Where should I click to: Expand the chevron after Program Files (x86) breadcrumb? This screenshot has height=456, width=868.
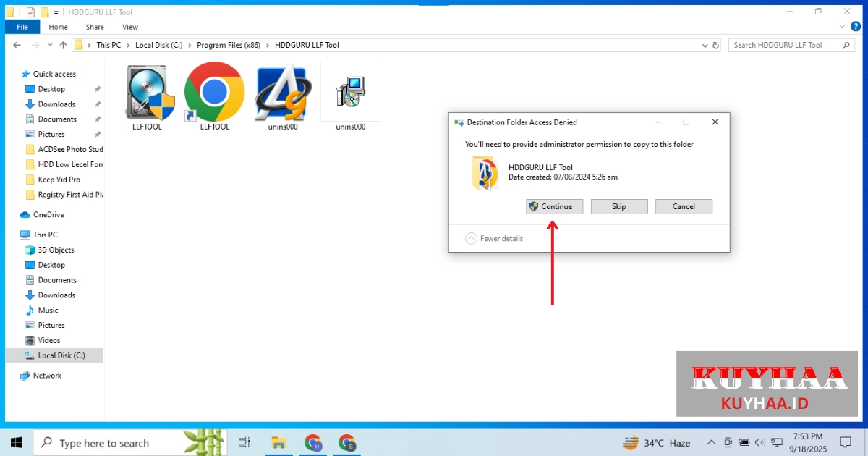tap(268, 45)
